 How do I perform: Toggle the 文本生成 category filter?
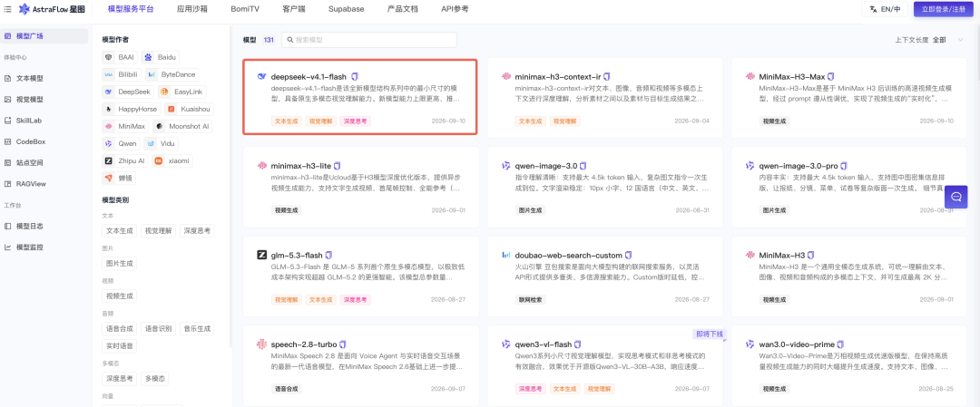coord(120,230)
